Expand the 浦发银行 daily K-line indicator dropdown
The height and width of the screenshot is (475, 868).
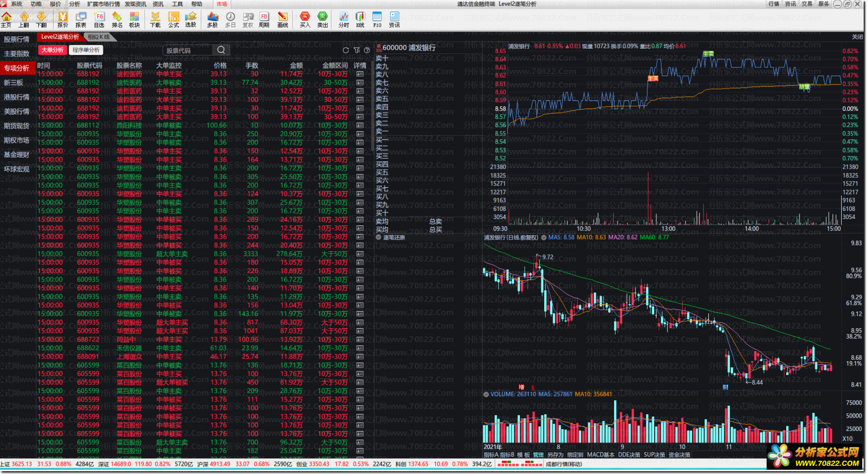[544, 237]
